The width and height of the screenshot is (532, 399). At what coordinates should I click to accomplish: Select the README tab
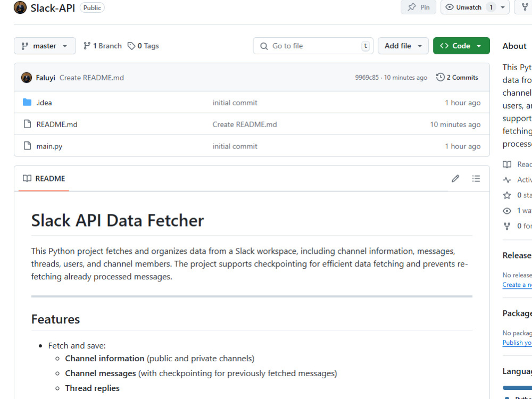pos(44,178)
